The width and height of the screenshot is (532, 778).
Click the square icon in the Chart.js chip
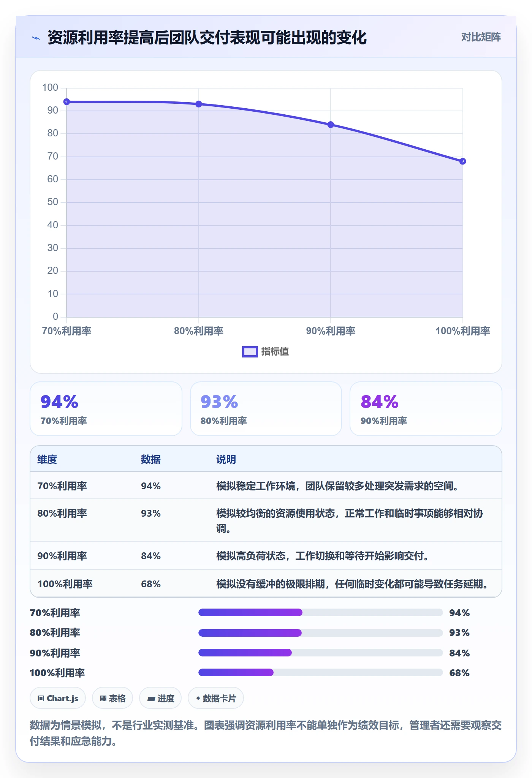point(41,698)
